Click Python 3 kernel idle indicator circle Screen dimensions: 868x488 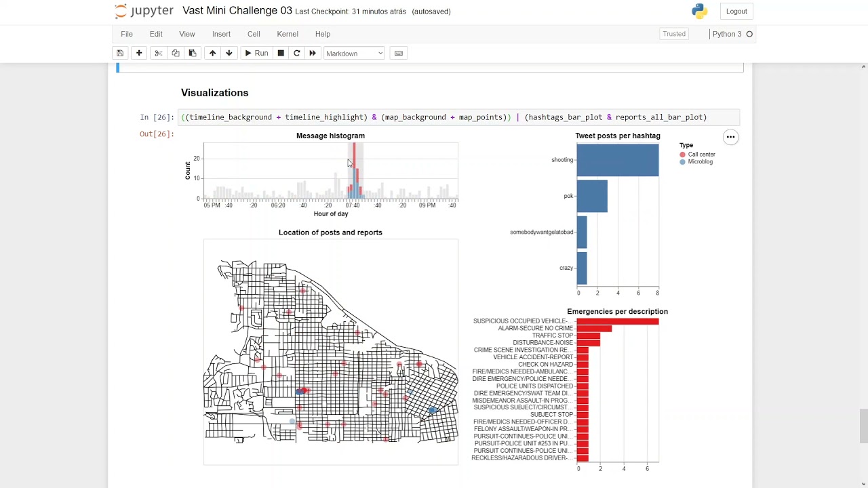pyautogui.click(x=749, y=34)
